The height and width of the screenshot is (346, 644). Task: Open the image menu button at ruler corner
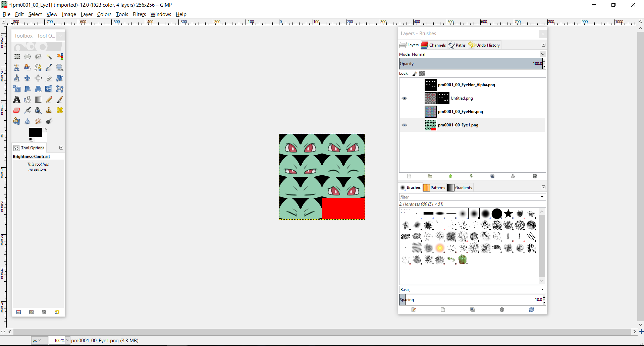pyautogui.click(x=3, y=22)
